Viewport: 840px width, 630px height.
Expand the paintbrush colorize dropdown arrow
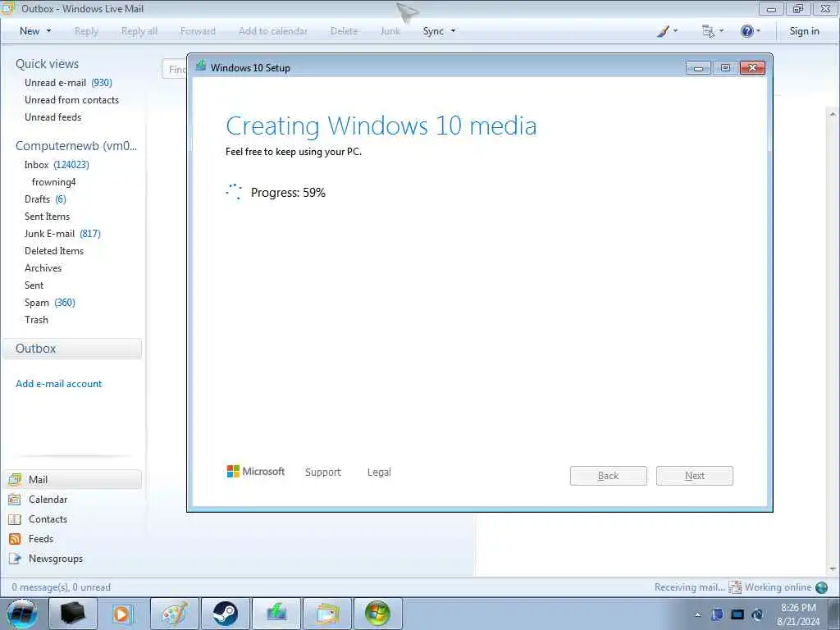(x=676, y=31)
